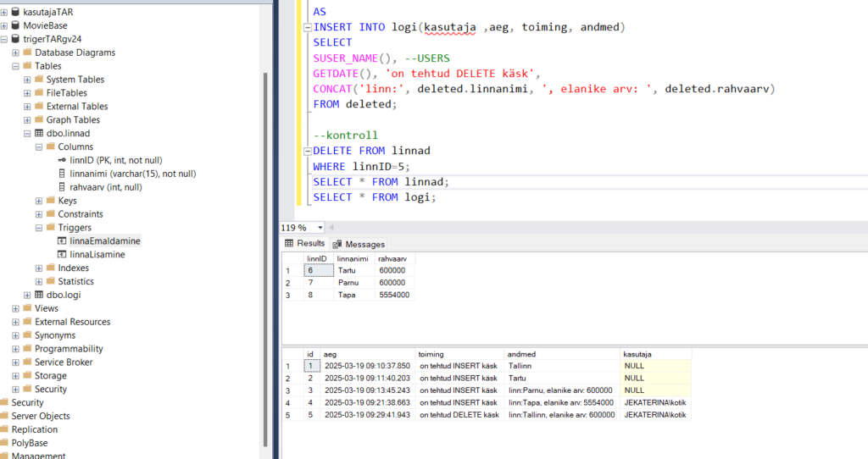Click the kasutaja column header in logi results
The height and width of the screenshot is (459, 868).
coord(656,354)
